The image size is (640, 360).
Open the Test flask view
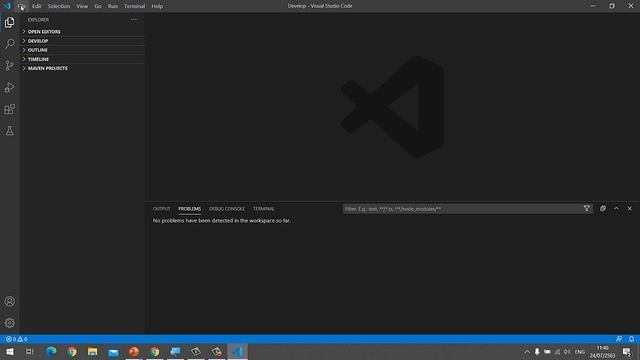click(9, 131)
